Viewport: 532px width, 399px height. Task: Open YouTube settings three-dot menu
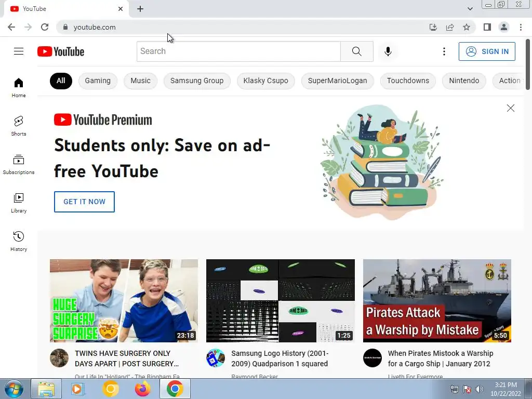pos(444,51)
